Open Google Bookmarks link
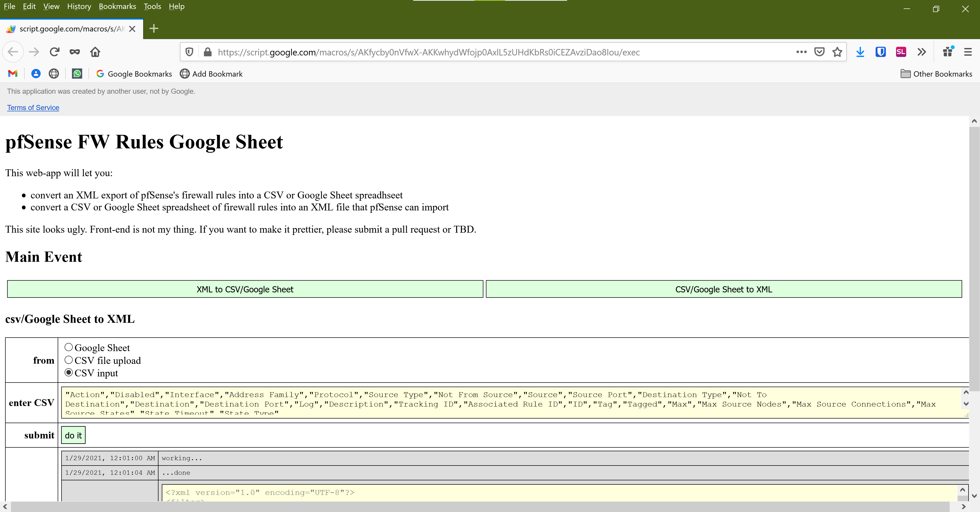The image size is (980, 512). pos(134,74)
